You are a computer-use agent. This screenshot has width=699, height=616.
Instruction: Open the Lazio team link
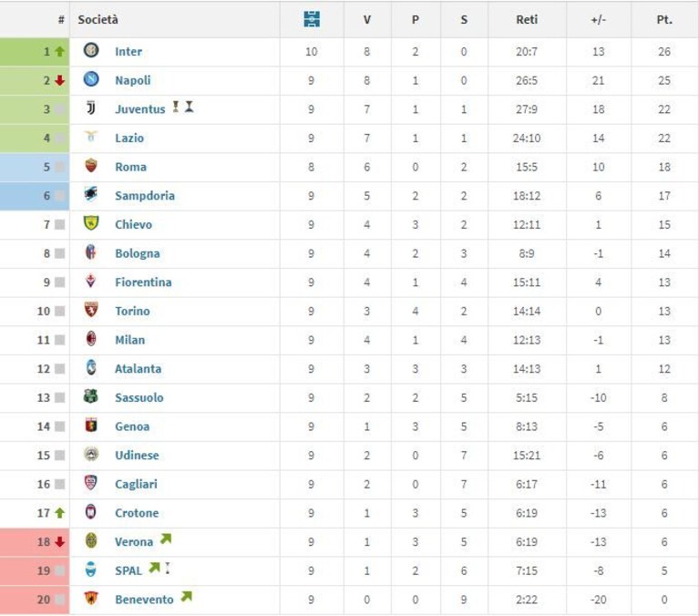pyautogui.click(x=129, y=139)
